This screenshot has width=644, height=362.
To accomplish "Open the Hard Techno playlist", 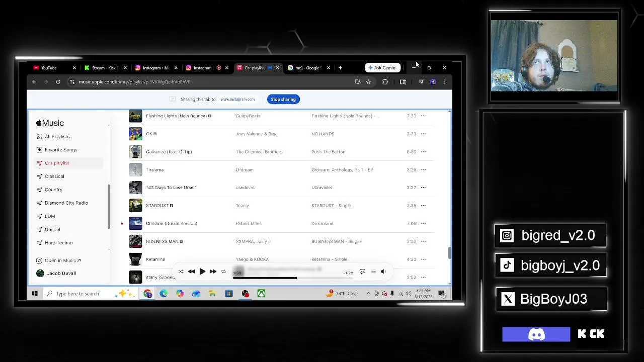I will pos(69,243).
